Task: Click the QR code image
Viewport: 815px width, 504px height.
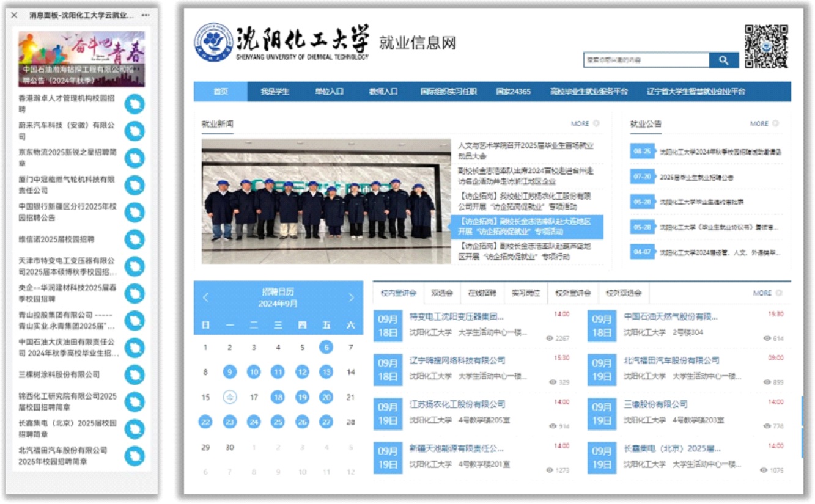Action: pos(766,46)
